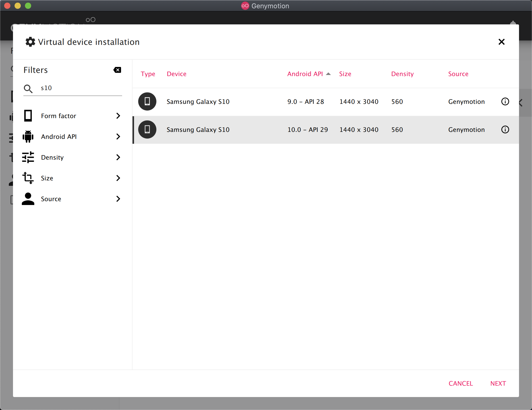Click the Source person icon
Viewport: 532px width, 410px height.
tap(28, 199)
